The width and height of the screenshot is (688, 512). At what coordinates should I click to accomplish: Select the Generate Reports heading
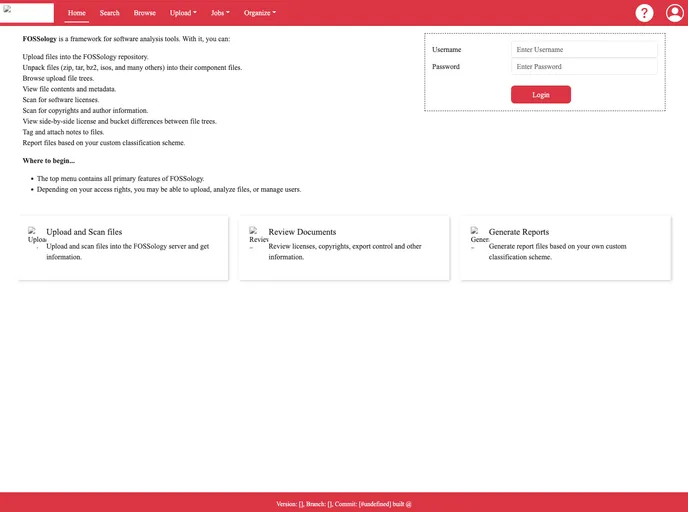pos(519,232)
